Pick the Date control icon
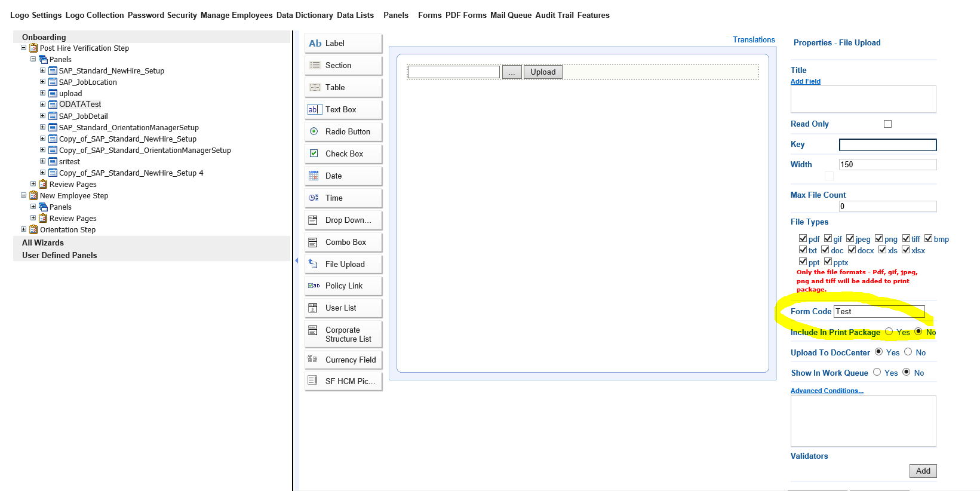Viewport: 980px width, 491px height. tap(314, 176)
